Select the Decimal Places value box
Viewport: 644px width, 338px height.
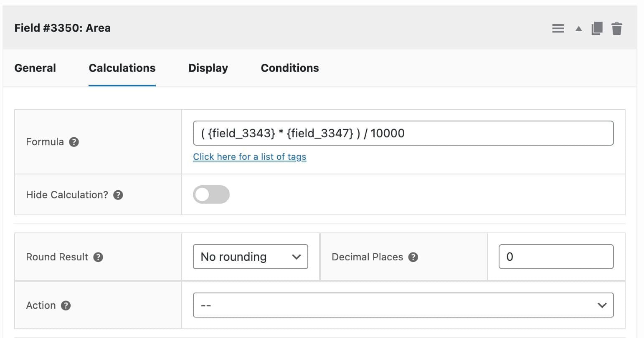[556, 257]
